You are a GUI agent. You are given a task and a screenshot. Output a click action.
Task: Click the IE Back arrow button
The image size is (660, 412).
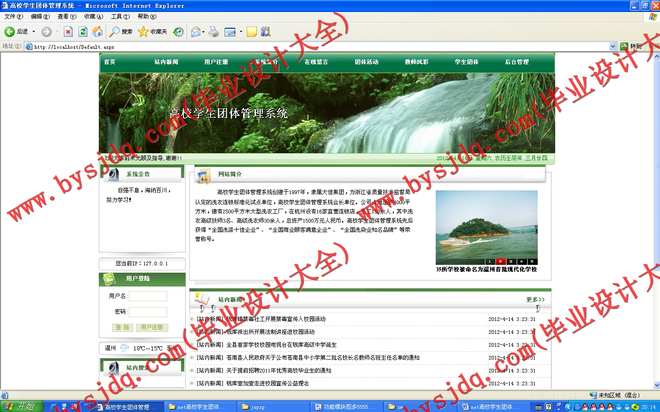click(x=10, y=32)
